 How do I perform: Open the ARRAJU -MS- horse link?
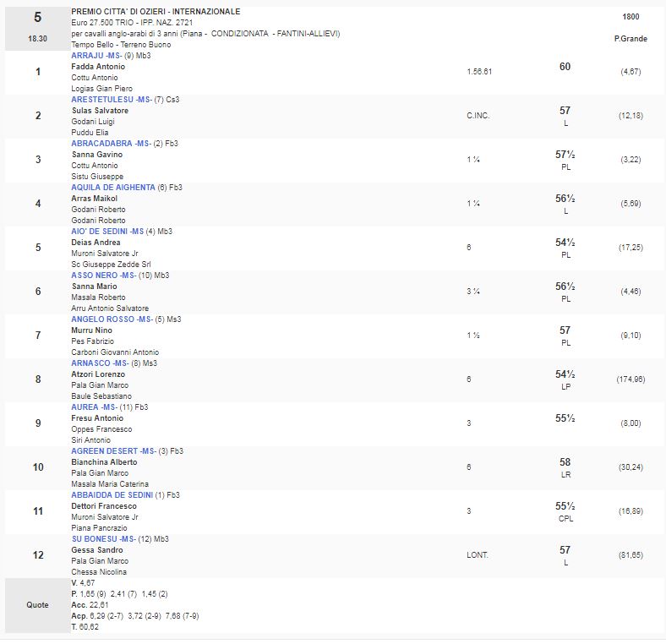pyautogui.click(x=96, y=56)
